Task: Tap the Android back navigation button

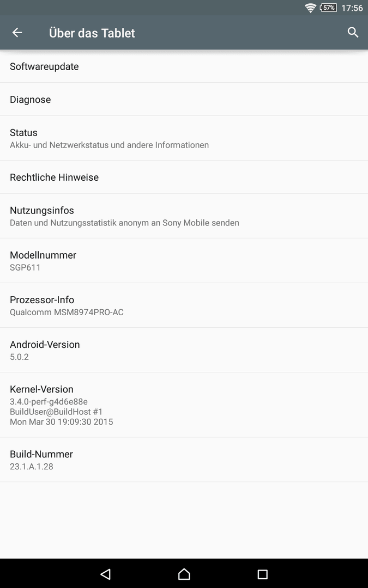Action: pos(106,574)
